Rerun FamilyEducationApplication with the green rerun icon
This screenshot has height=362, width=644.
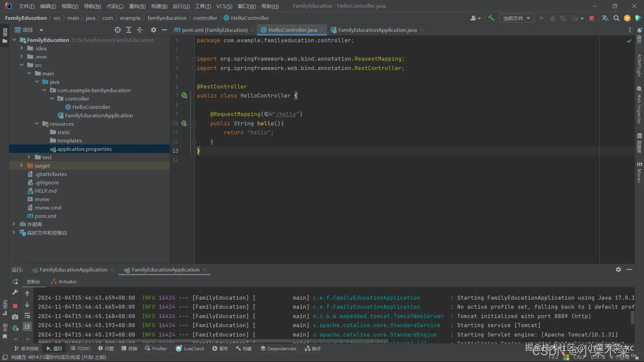(15, 282)
